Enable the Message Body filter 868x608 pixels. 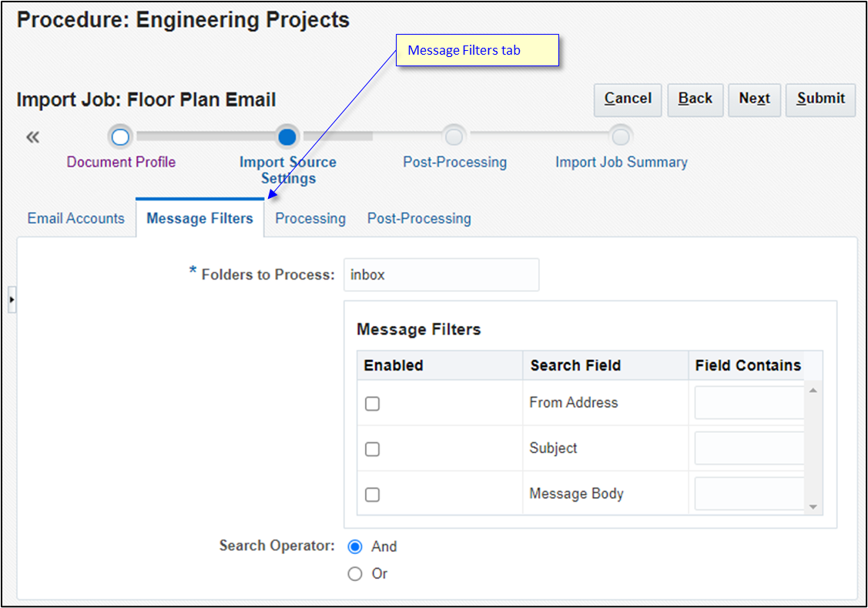coord(373,494)
